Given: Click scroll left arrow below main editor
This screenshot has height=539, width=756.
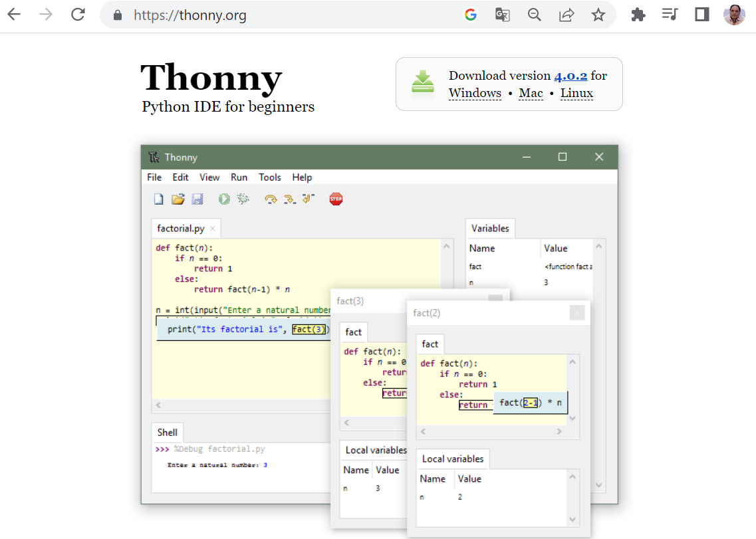Looking at the screenshot, I should tap(158, 405).
